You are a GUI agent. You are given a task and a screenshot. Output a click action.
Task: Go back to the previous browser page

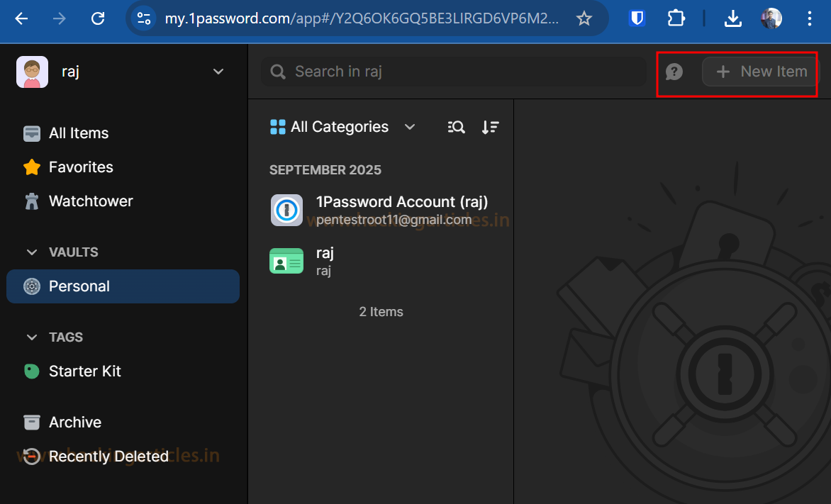tap(21, 18)
